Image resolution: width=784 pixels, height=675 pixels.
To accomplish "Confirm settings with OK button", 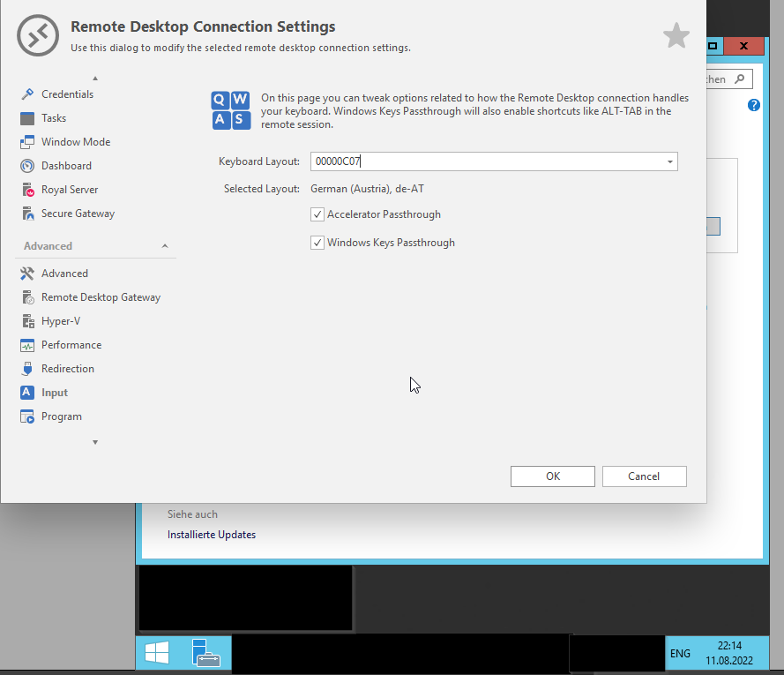I will pyautogui.click(x=552, y=476).
